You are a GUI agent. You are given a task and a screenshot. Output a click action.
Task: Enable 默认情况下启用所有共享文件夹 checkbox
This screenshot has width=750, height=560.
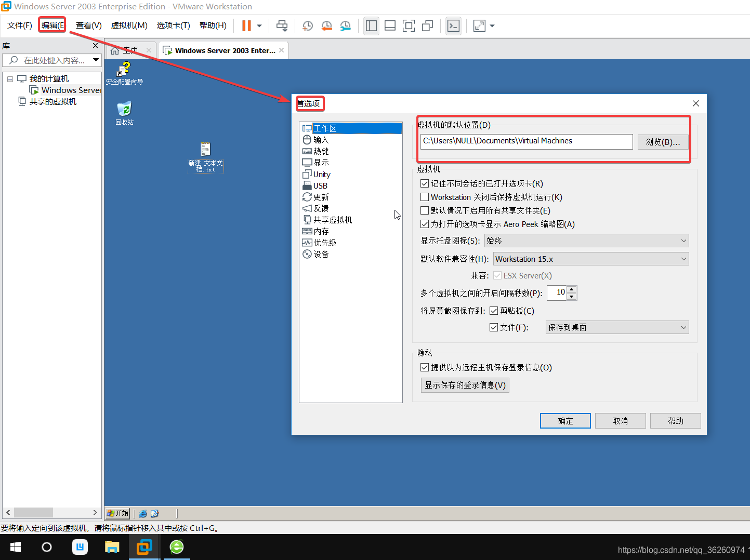pyautogui.click(x=425, y=210)
